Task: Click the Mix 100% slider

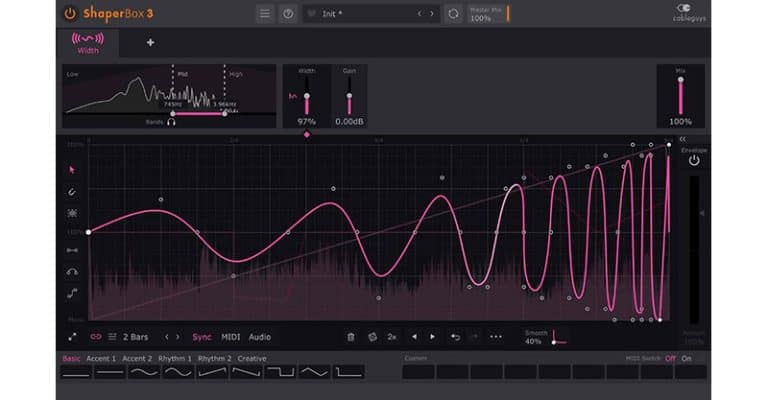Action: tap(680, 96)
